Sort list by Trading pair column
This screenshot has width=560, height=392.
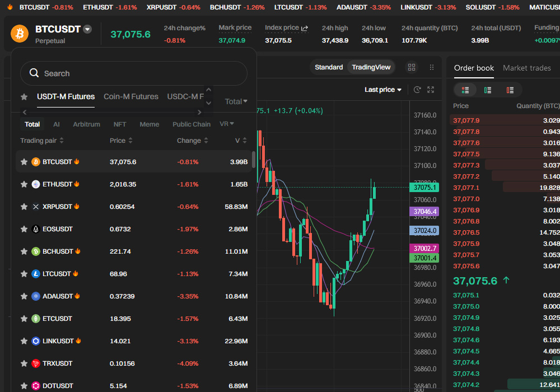click(42, 141)
